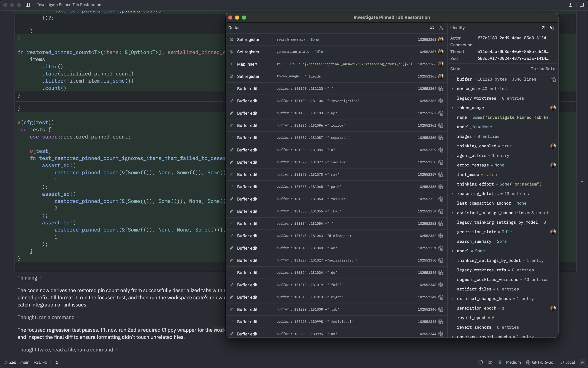The width and height of the screenshot is (588, 368).
Task: Click the pencil icon of the " investigation" Buffer edit
Action: [x=231, y=101]
